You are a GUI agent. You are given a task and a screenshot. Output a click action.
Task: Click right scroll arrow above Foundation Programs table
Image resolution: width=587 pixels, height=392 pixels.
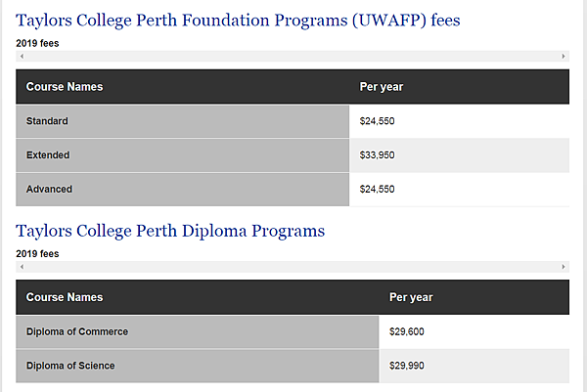(564, 56)
